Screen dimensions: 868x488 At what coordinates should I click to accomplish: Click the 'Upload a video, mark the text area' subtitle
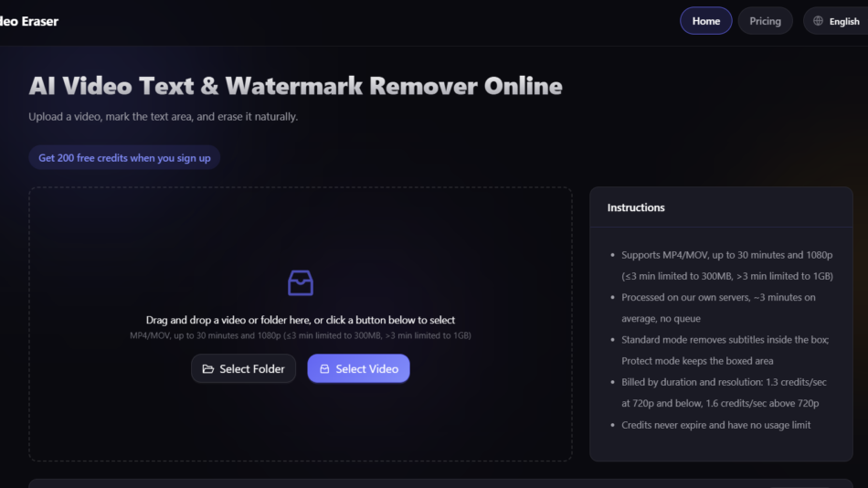click(164, 117)
